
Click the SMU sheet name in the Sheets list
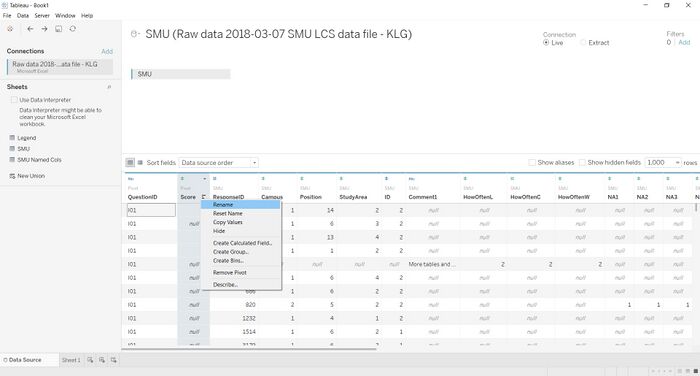24,149
